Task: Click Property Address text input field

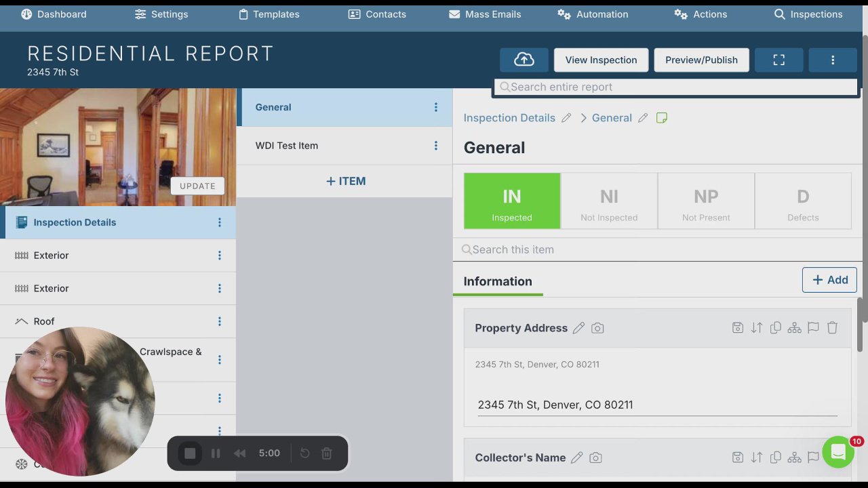Action: pos(657,405)
